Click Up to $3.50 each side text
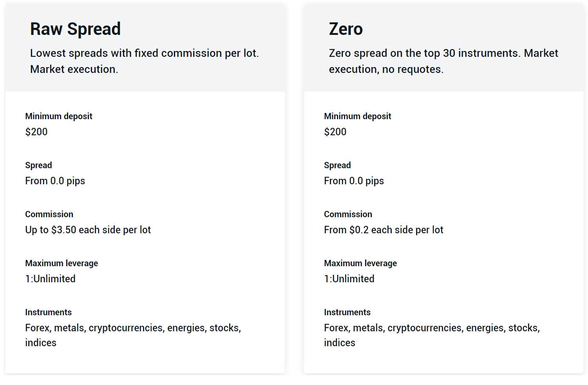The image size is (588, 385). point(88,230)
